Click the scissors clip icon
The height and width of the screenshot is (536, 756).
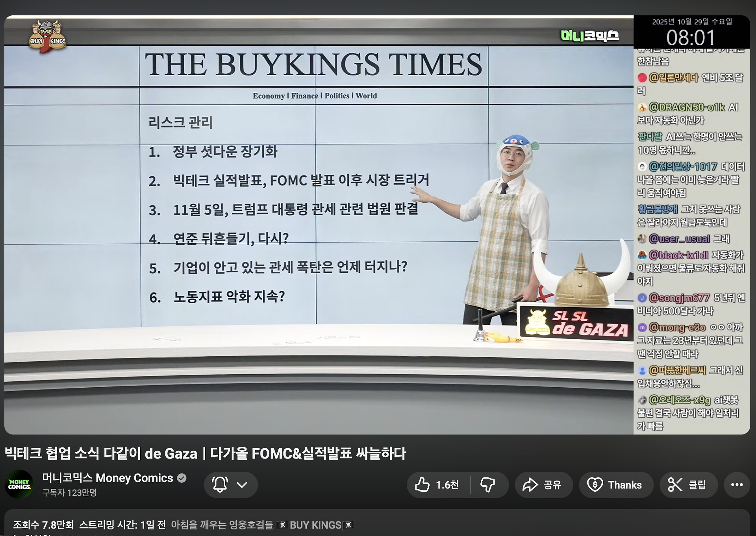[x=675, y=484]
